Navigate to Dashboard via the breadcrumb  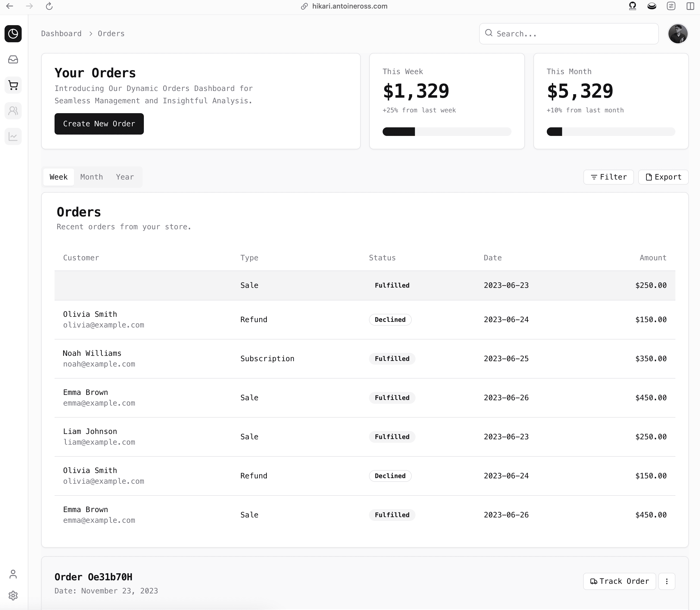click(x=61, y=33)
